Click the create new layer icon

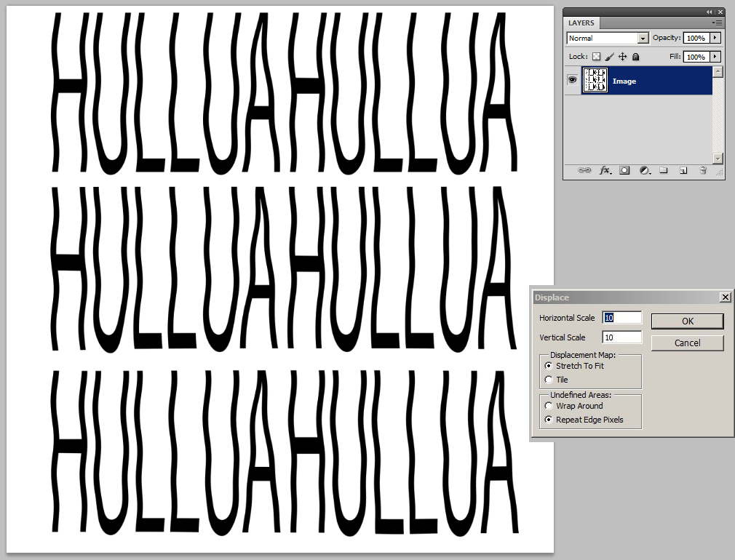click(683, 171)
